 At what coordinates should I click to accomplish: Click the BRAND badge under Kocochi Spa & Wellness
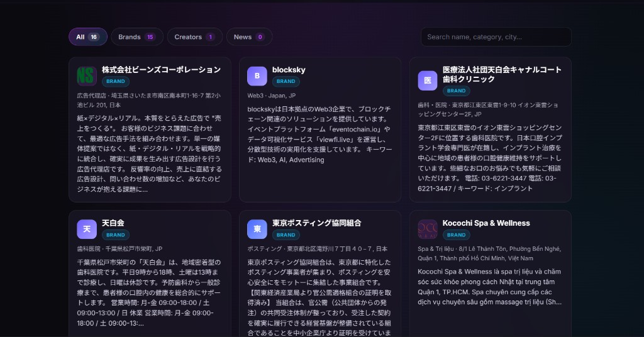click(x=457, y=235)
